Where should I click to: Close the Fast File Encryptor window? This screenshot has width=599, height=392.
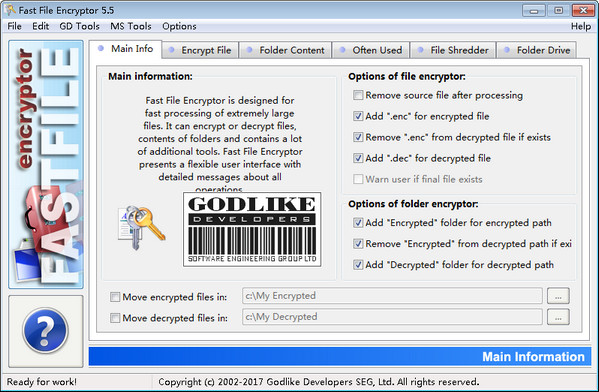(583, 10)
